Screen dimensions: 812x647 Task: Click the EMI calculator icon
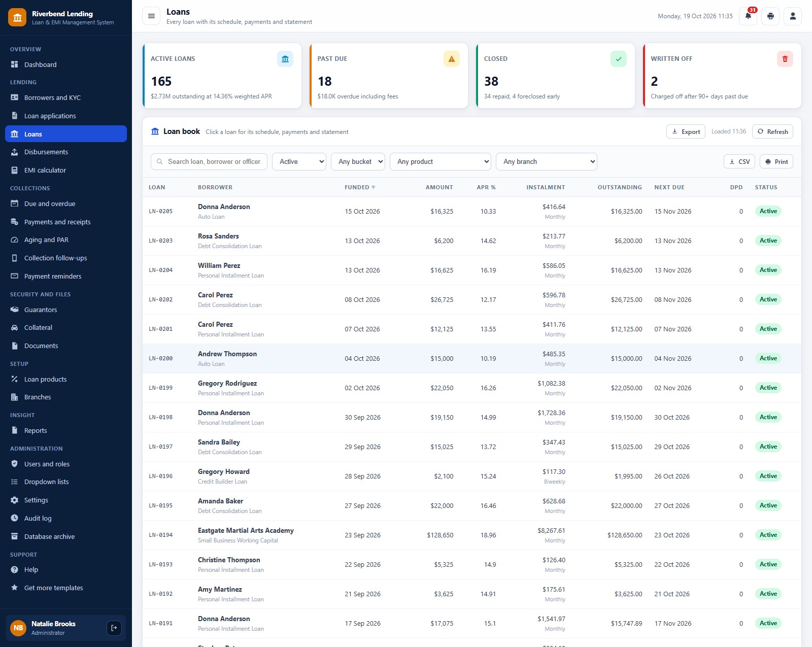(15, 170)
